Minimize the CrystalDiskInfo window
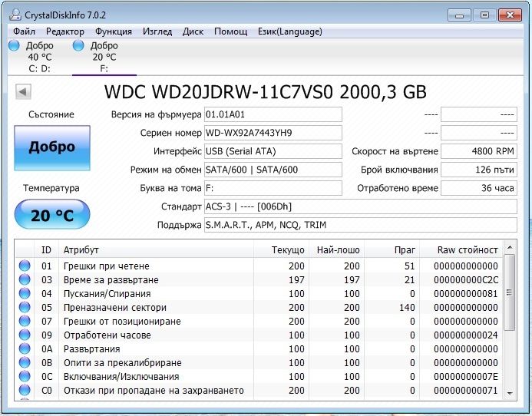The image size is (532, 416). (459, 15)
